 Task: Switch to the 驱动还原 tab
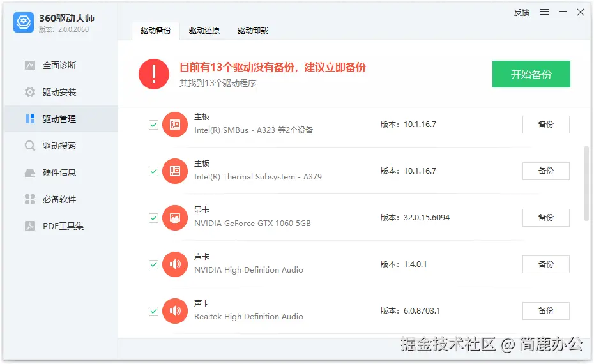(204, 31)
